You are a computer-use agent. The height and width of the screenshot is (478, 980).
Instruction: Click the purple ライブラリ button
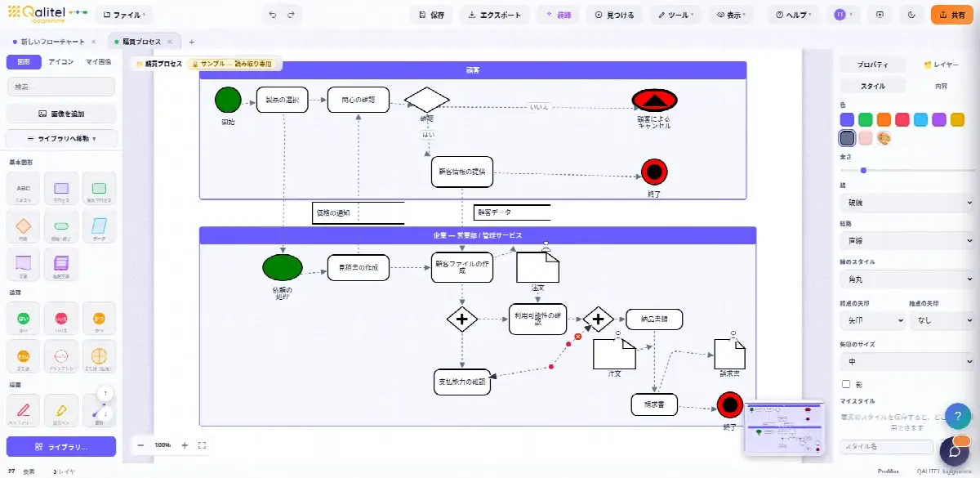[61, 447]
